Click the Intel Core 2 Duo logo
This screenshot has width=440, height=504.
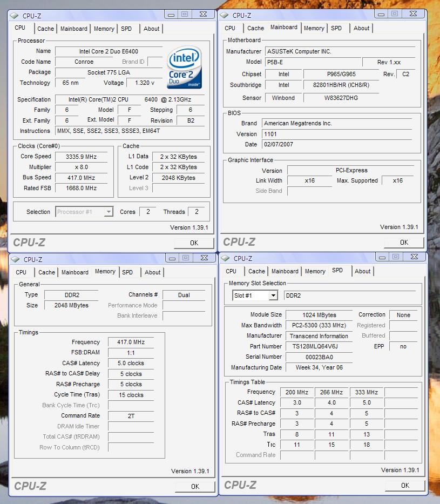point(184,67)
